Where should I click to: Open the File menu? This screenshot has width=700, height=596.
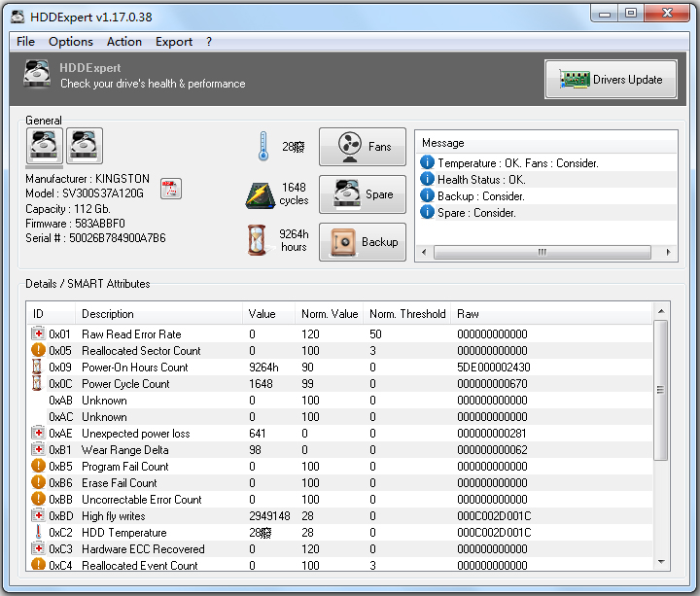(x=25, y=42)
